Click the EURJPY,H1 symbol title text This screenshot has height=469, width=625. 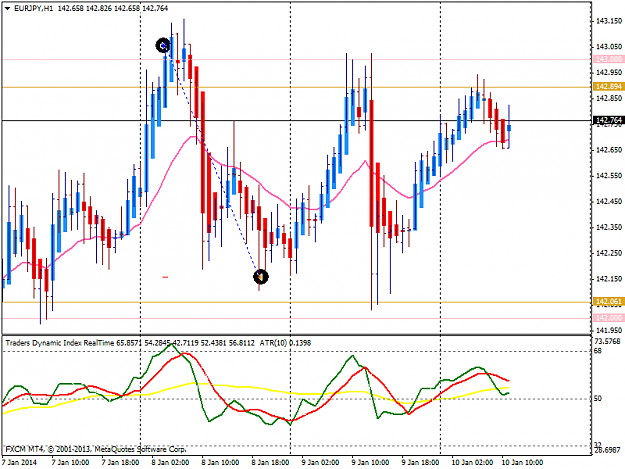click(x=33, y=8)
